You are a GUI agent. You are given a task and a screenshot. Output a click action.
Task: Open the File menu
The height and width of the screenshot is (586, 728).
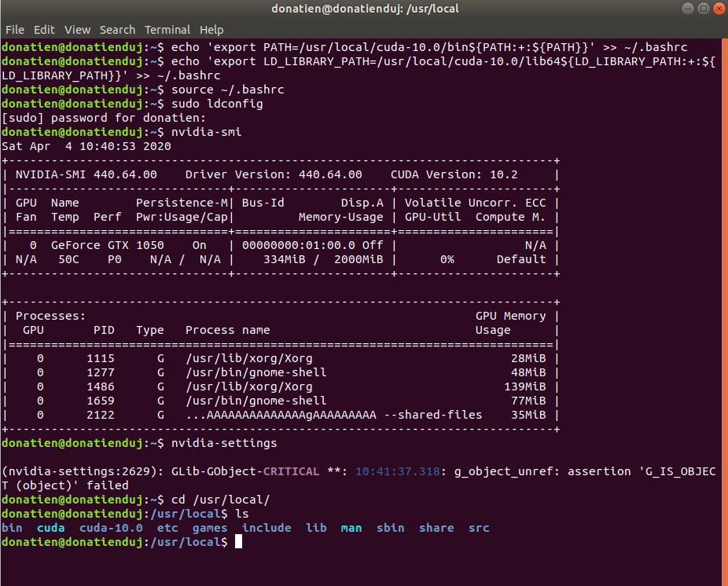(x=15, y=30)
